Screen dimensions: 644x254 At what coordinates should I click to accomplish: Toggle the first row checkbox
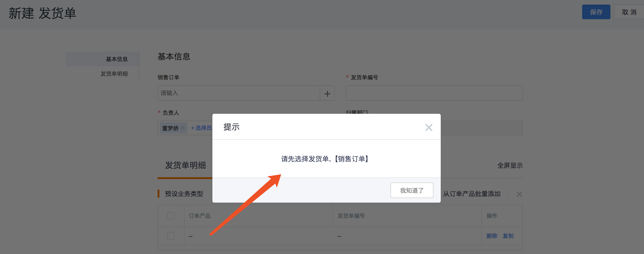tap(171, 236)
